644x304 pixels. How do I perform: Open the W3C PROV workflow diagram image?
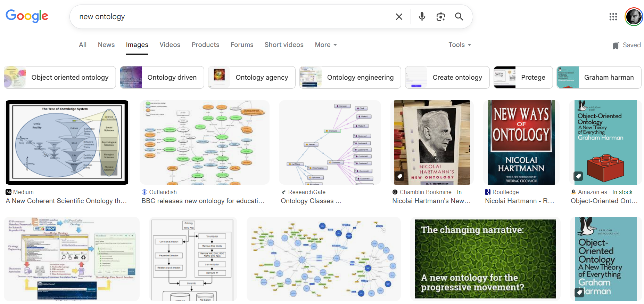tap(72, 259)
